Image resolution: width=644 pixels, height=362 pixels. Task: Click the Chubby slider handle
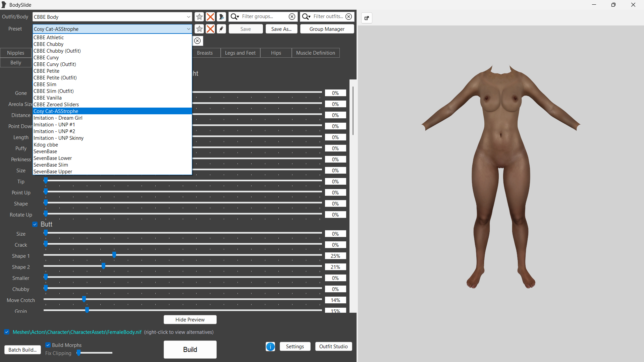[x=46, y=288]
